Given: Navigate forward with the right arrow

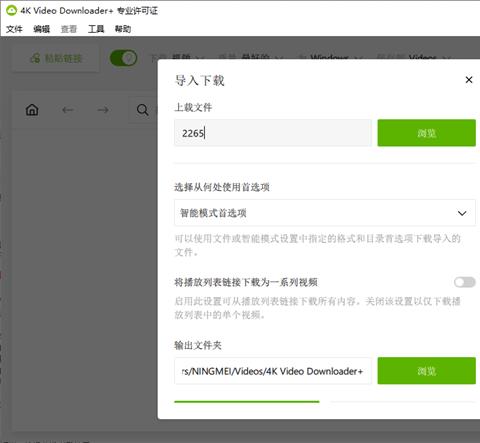Looking at the screenshot, I should 103,110.
